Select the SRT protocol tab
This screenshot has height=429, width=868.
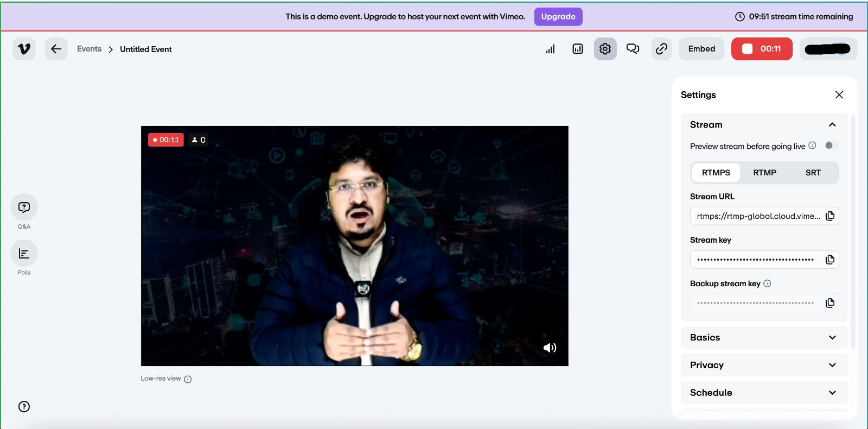pyautogui.click(x=813, y=173)
